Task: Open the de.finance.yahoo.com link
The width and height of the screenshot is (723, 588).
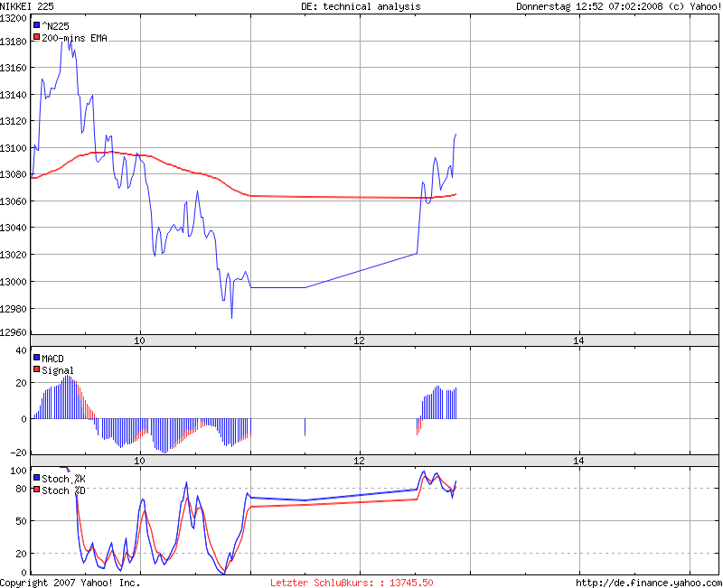Action: 648,583
